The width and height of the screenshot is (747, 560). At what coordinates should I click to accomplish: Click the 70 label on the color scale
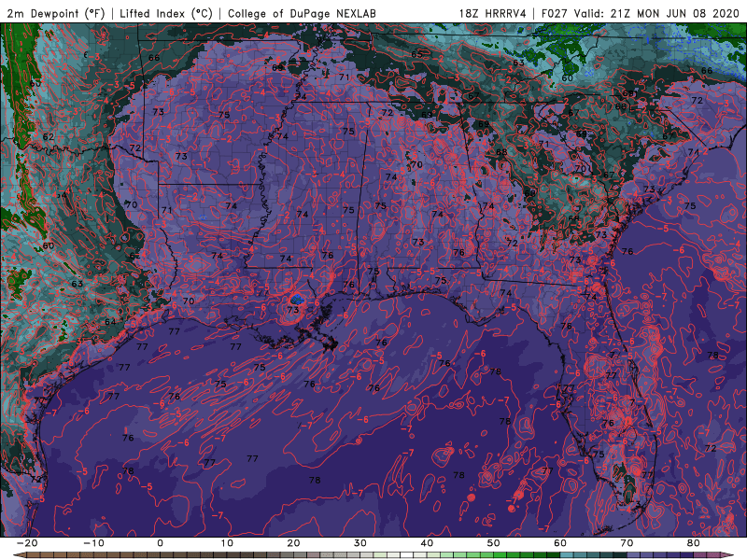pos(627,543)
